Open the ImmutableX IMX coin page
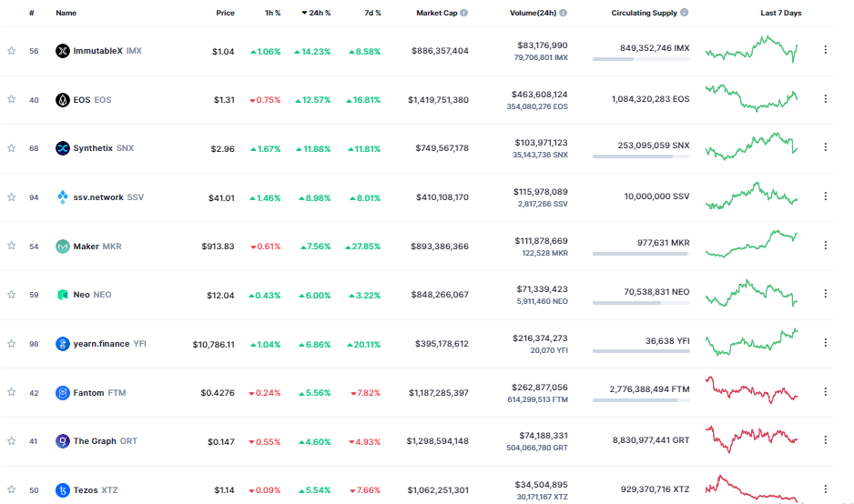 pyautogui.click(x=107, y=51)
